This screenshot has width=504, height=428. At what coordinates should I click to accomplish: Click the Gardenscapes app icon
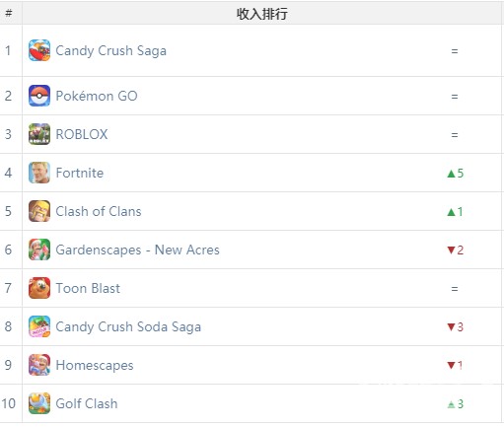tap(39, 250)
